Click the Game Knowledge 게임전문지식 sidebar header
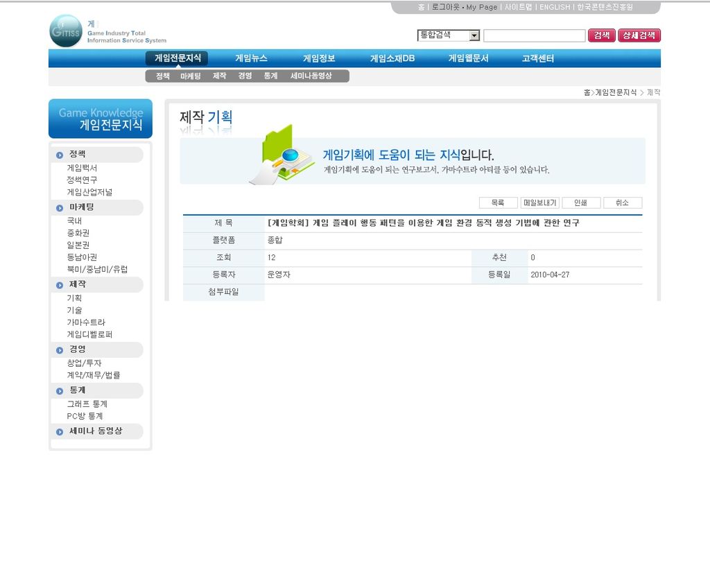 point(101,119)
